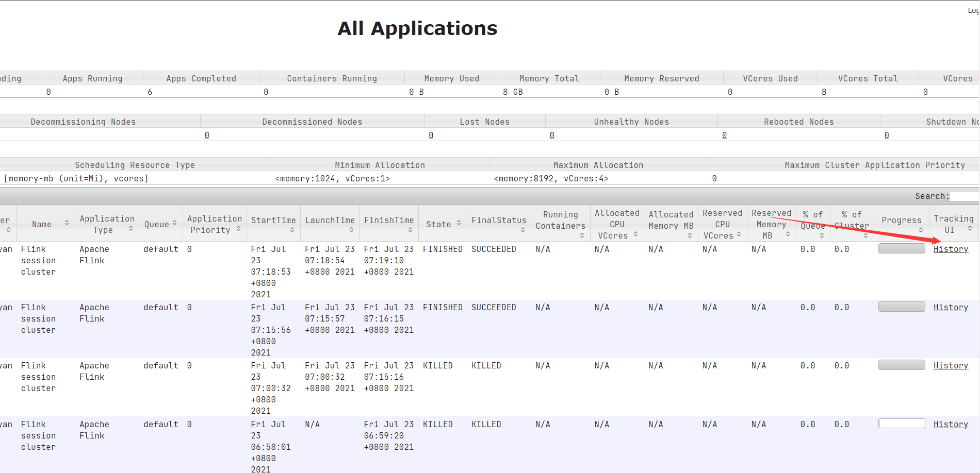Screen dimensions: 980x473
Task: Click the 8 GB memory total value
Action: click(x=513, y=92)
